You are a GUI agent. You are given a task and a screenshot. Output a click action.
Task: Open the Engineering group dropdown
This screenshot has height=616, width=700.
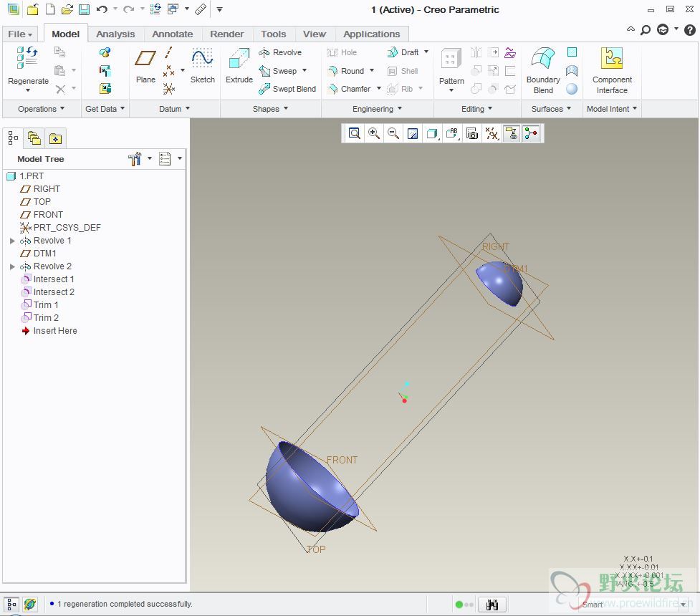(378, 109)
